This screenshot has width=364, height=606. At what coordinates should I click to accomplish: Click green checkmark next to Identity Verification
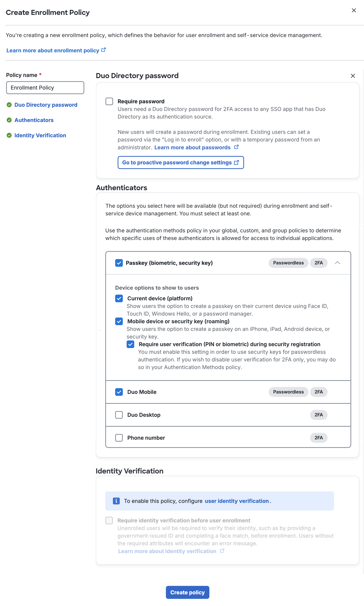[x=9, y=135]
